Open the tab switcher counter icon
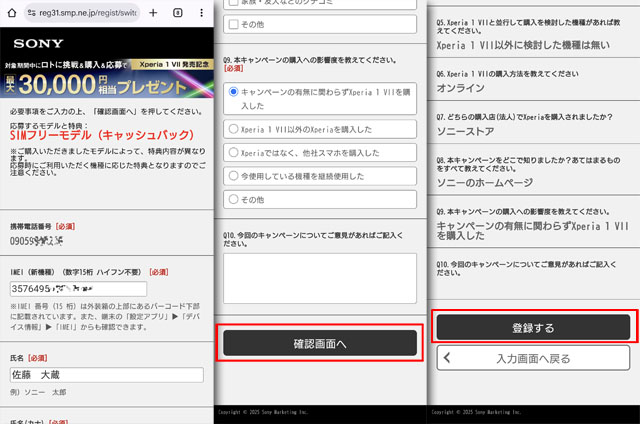Image resolution: width=640 pixels, height=424 pixels. coord(178,13)
